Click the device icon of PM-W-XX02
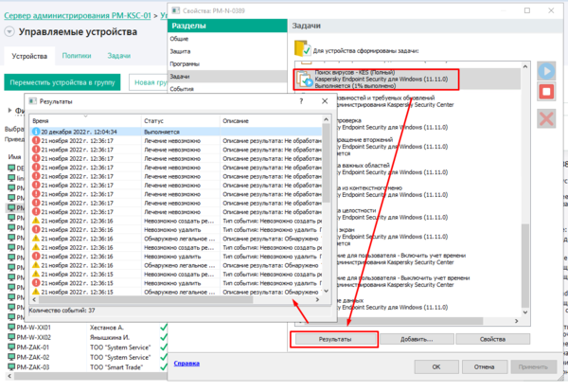The height and width of the screenshot is (392, 568). (x=11, y=337)
